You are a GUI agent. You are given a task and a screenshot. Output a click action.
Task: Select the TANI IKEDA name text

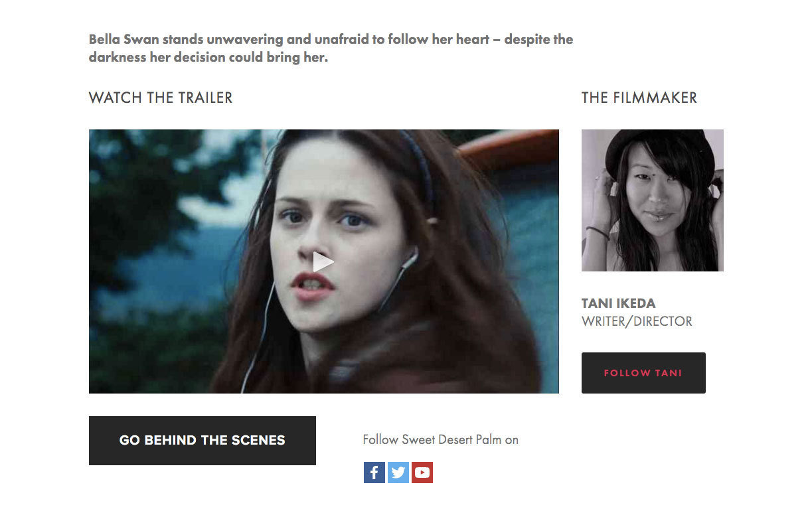[618, 303]
